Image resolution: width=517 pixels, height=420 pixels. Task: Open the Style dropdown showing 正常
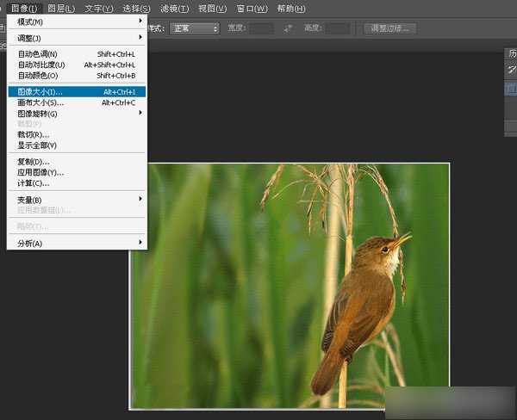pyautogui.click(x=194, y=28)
